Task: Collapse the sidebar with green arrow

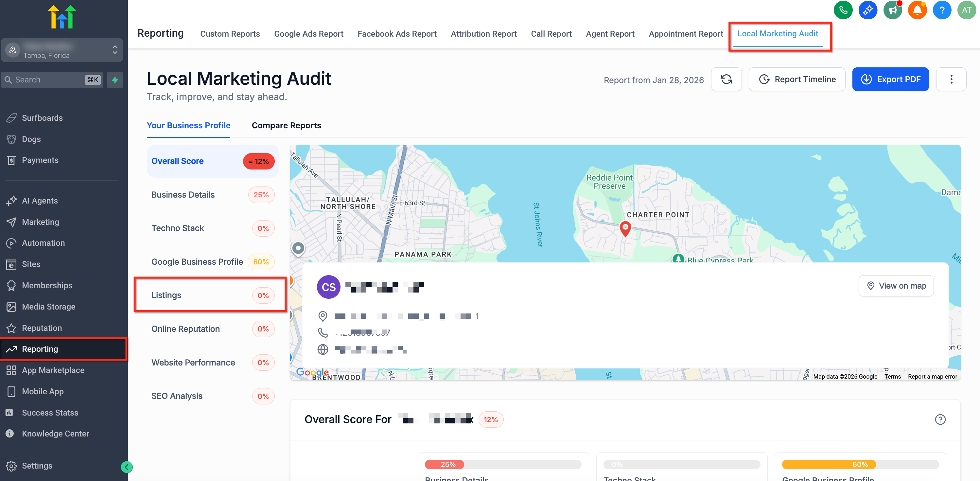Action: coord(127,467)
